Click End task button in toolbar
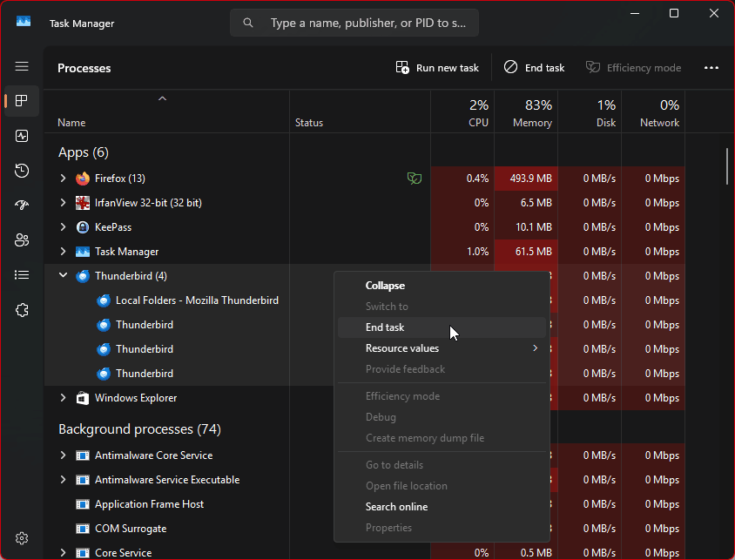Screen dimensions: 735x560 pos(534,68)
